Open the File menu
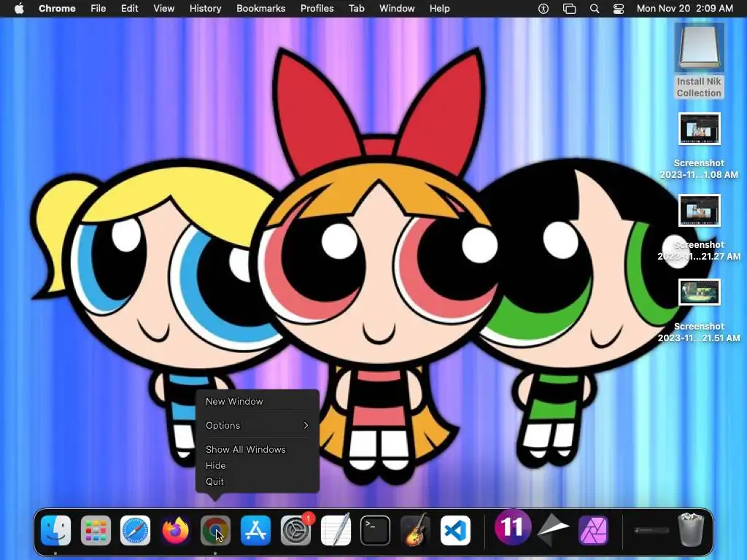This screenshot has height=560, width=747. click(x=98, y=9)
